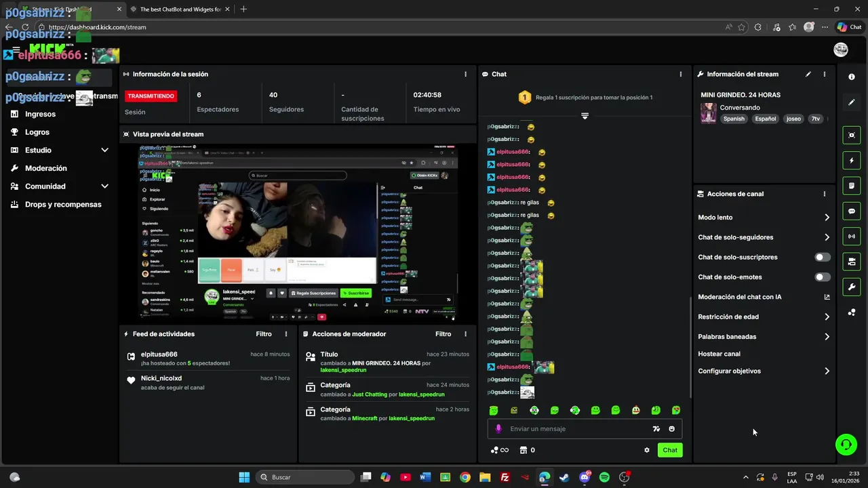Open a new browser tab

[243, 9]
